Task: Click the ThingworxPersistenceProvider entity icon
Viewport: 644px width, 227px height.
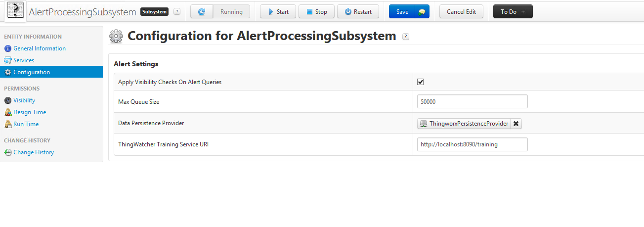Action: [424, 124]
